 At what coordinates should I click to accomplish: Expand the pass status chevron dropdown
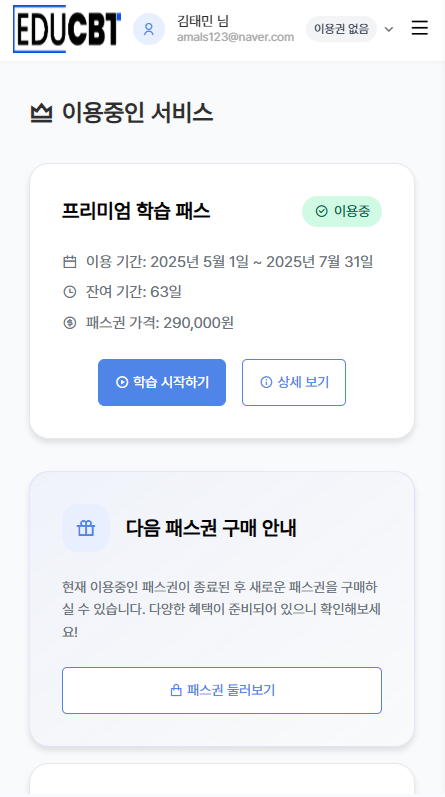389,29
